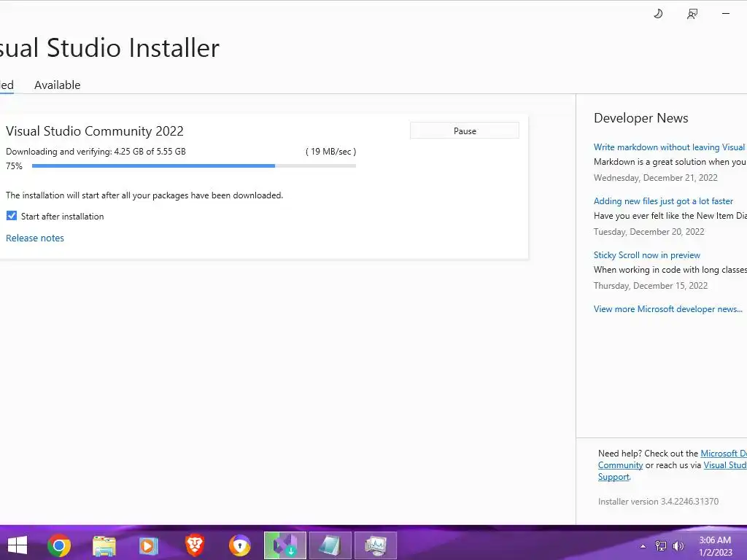Screen dimensions: 747x560
Task: Click the 'Wednesday, December 21, 2022' date
Action: coord(656,178)
